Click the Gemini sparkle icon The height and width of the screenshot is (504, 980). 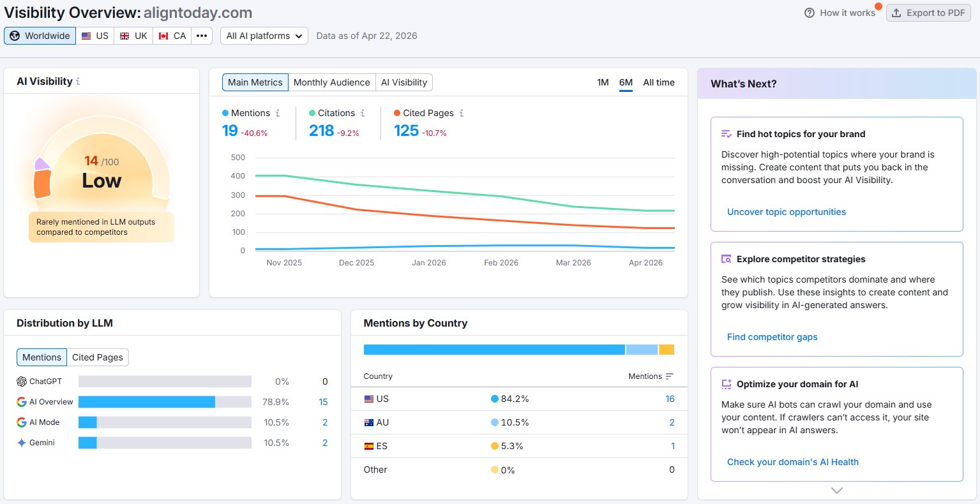tap(22, 443)
